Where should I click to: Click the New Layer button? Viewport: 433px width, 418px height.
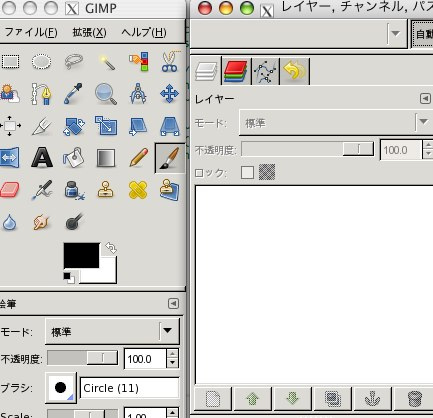(213, 398)
